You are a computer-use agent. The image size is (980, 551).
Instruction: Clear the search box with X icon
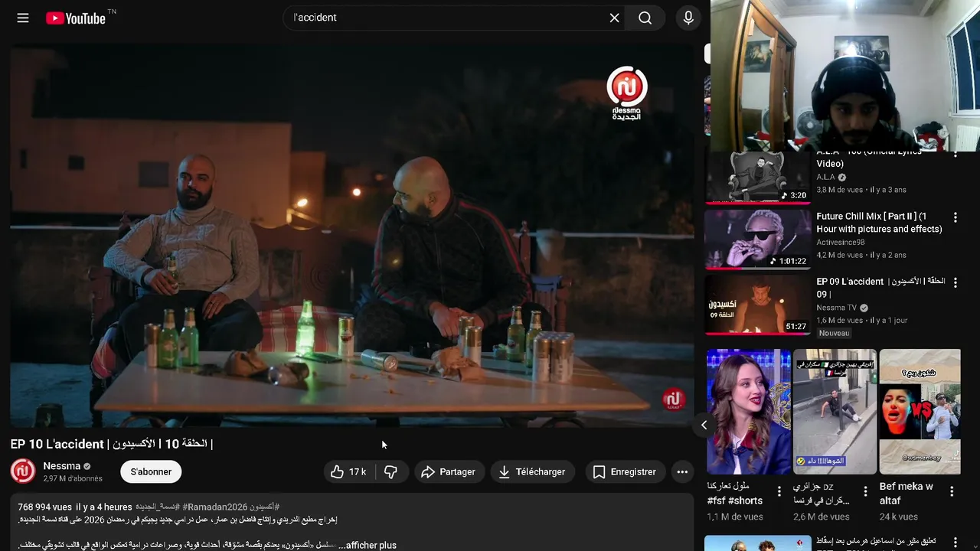614,18
